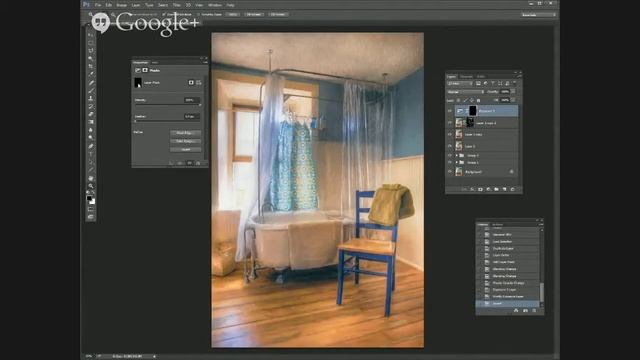This screenshot has height=360, width=640.
Task: Open Opacity slider arrow in Layers panel
Action: (513, 92)
